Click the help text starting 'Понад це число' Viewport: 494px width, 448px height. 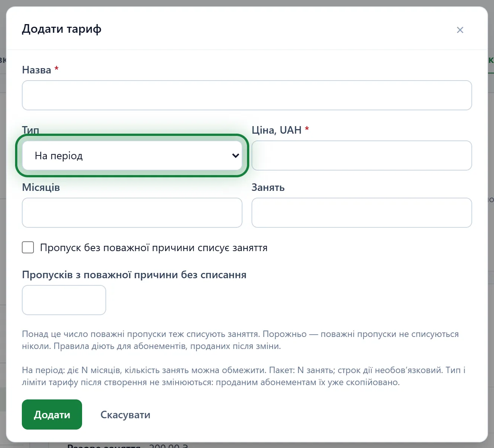[240, 340]
